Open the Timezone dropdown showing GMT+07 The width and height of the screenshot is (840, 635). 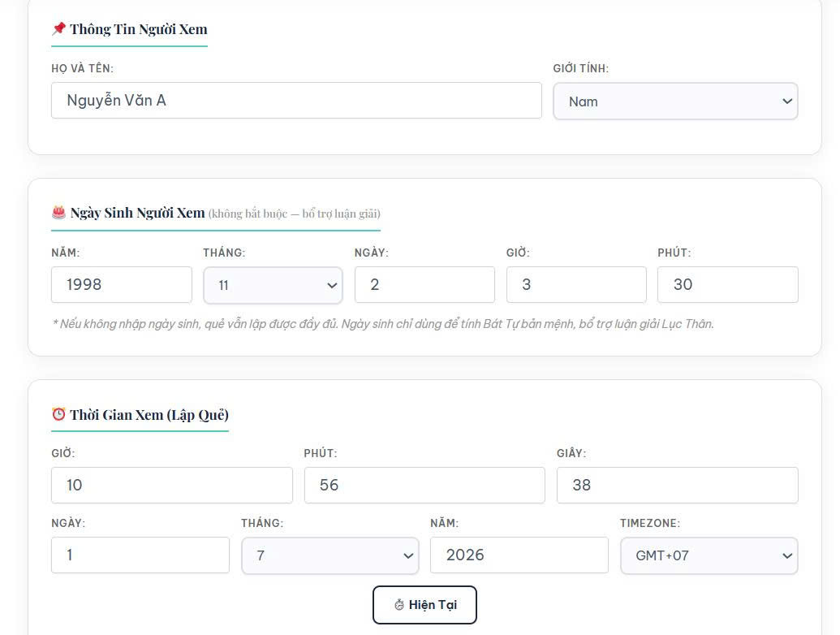[709, 555]
